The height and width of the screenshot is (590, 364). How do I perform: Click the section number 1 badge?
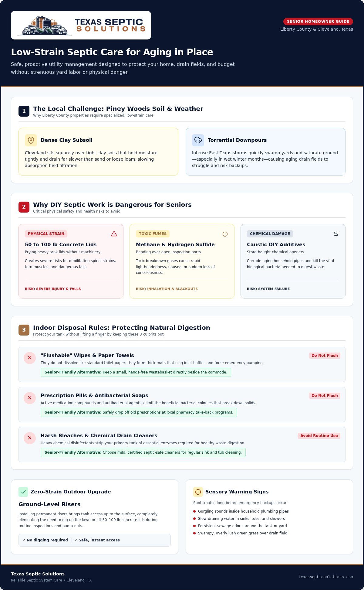[x=24, y=111]
